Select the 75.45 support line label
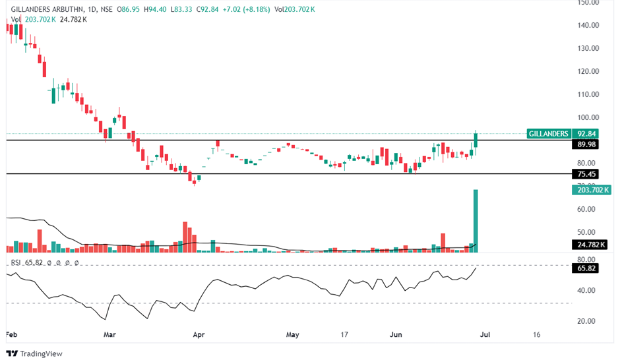Viewport: 620px width, 364px height. click(586, 174)
